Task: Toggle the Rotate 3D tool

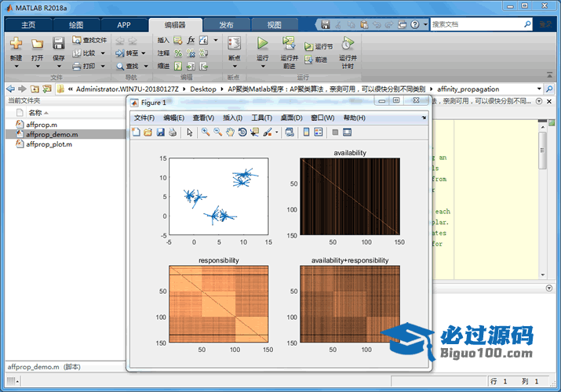Action: (x=242, y=132)
